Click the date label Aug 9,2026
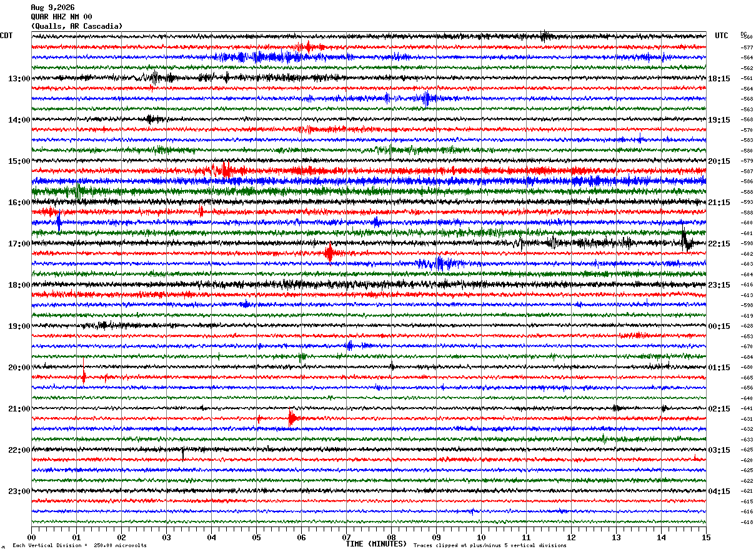The image size is (756, 554). point(52,8)
